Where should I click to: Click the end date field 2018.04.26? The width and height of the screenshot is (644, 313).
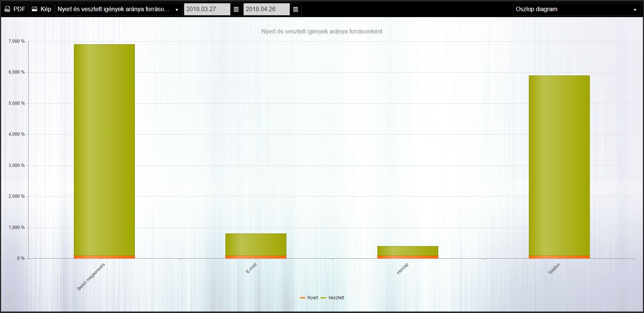tap(267, 9)
